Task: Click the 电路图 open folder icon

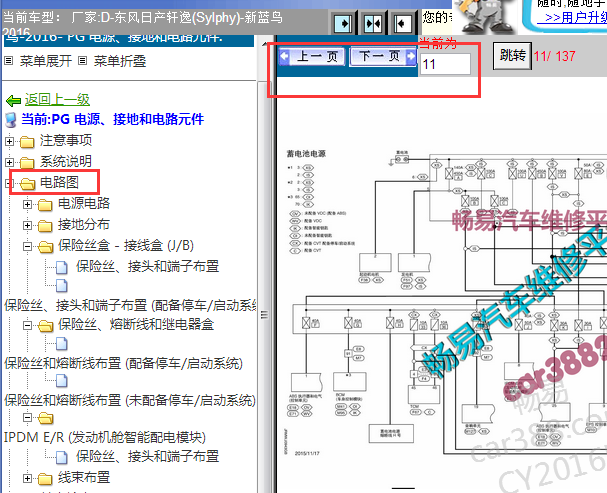Action: [27, 183]
